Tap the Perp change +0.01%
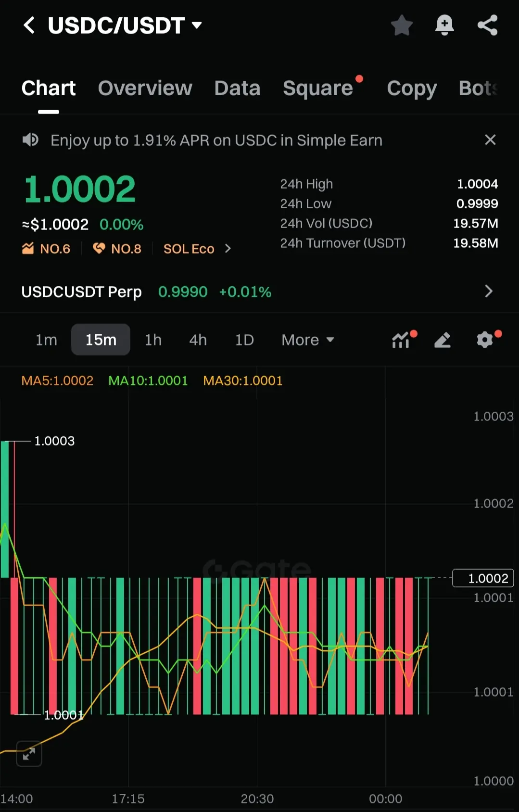519x812 pixels. tap(245, 292)
